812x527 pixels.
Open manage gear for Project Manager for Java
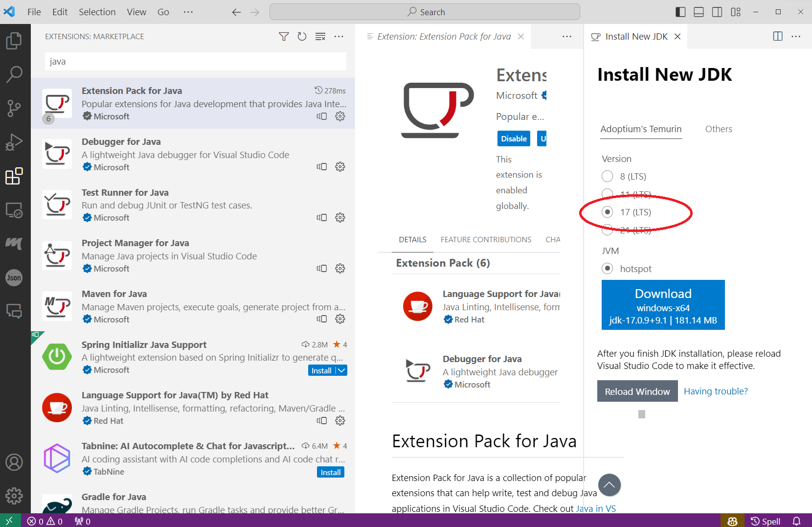[x=340, y=268]
